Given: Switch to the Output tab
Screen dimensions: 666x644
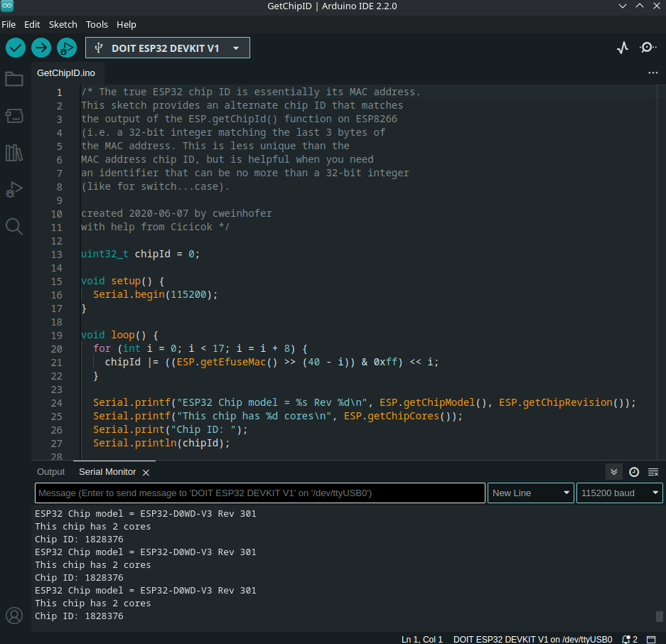Looking at the screenshot, I should (50, 472).
